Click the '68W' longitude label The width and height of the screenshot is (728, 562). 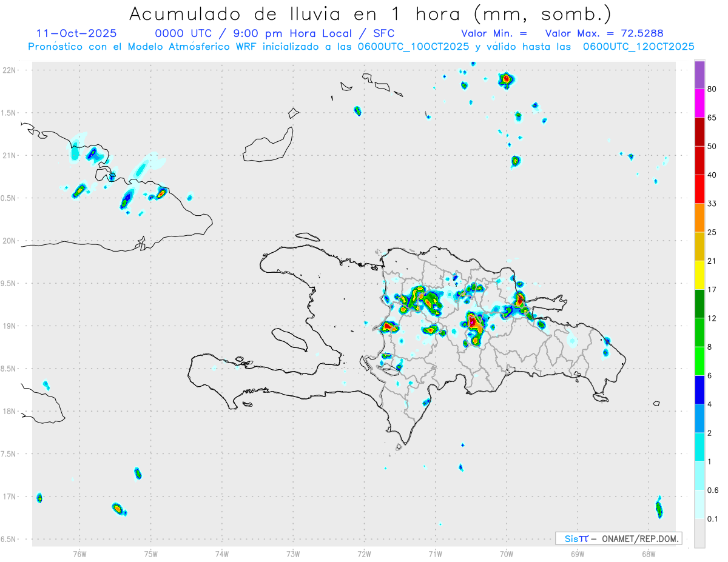click(x=649, y=554)
